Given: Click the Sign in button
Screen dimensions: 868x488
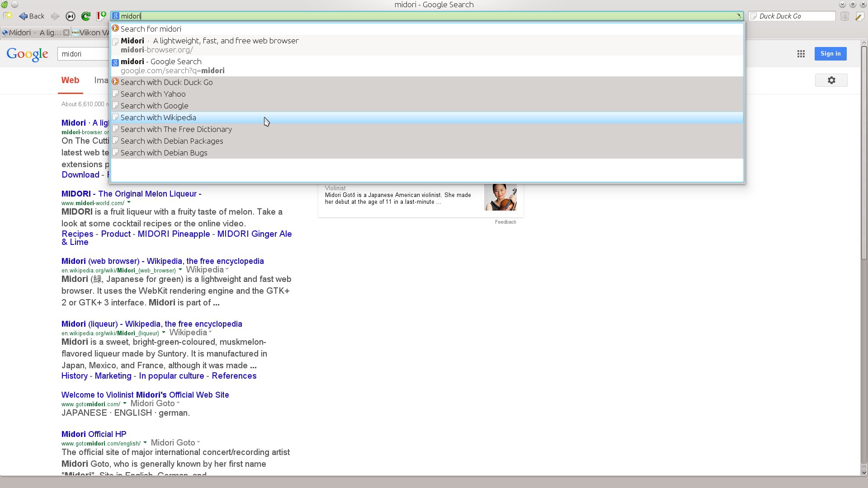Looking at the screenshot, I should click(830, 53).
